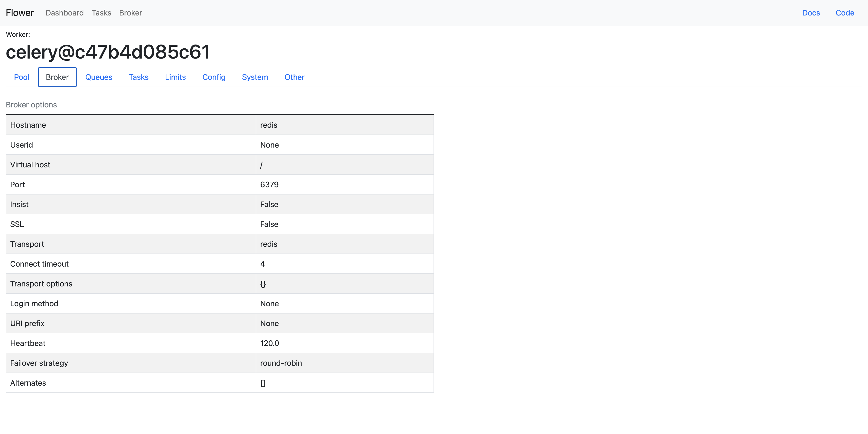Viewport: 868px width, 434px height.
Task: Select the Hostname row value redis
Action: click(x=269, y=125)
